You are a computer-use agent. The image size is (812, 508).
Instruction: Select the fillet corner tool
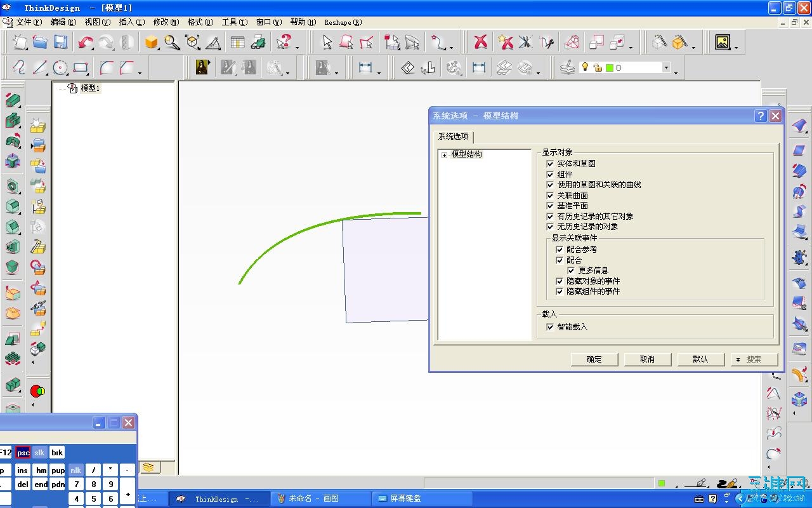pyautogui.click(x=106, y=67)
